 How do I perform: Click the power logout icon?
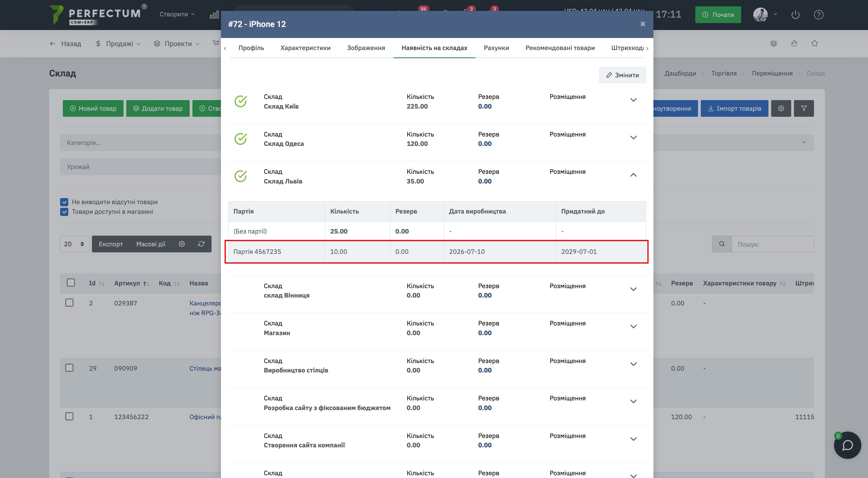pyautogui.click(x=795, y=15)
